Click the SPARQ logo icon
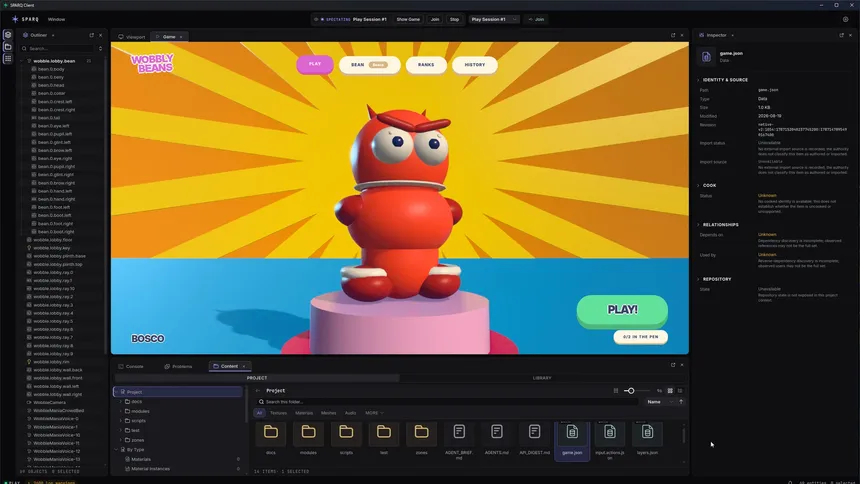The image size is (860, 484). 15,19
